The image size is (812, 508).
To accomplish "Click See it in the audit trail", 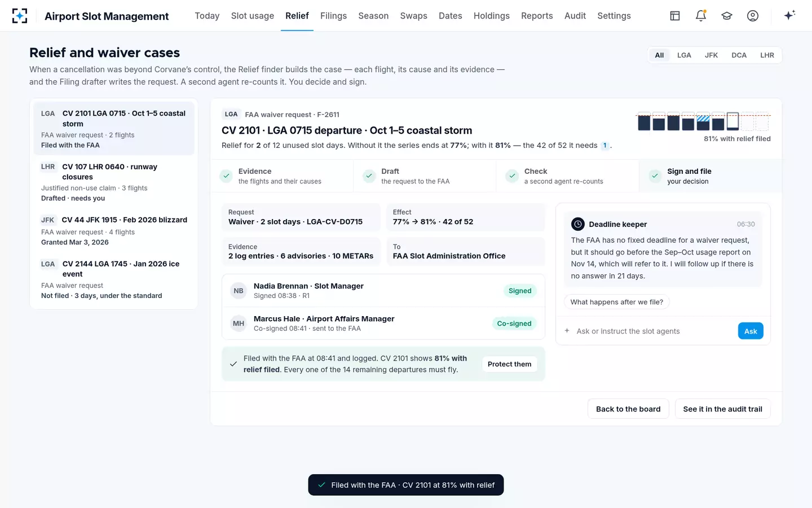I will pyautogui.click(x=722, y=409).
